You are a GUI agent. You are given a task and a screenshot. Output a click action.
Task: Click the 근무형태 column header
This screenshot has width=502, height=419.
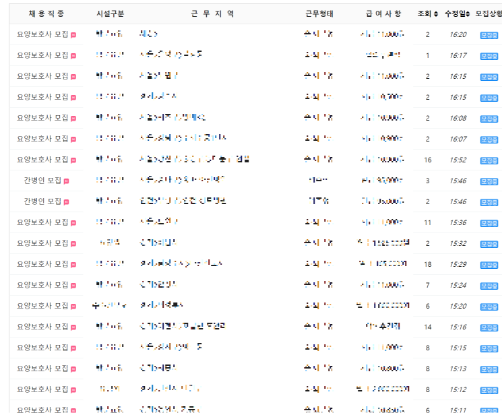(319, 14)
